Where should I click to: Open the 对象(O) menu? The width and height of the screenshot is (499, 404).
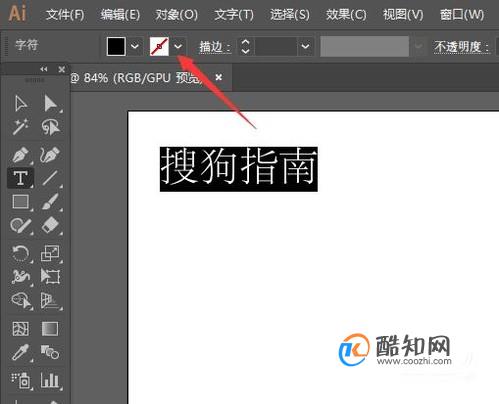[x=177, y=15]
